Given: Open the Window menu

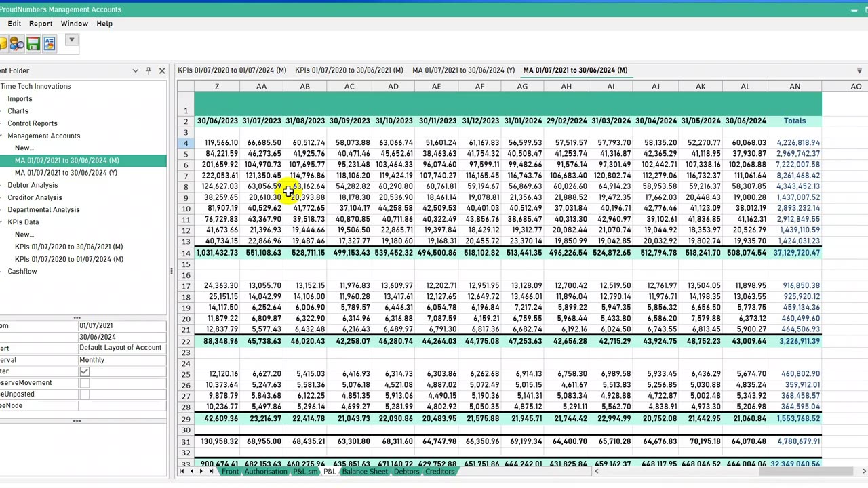Looking at the screenshot, I should click(x=75, y=24).
